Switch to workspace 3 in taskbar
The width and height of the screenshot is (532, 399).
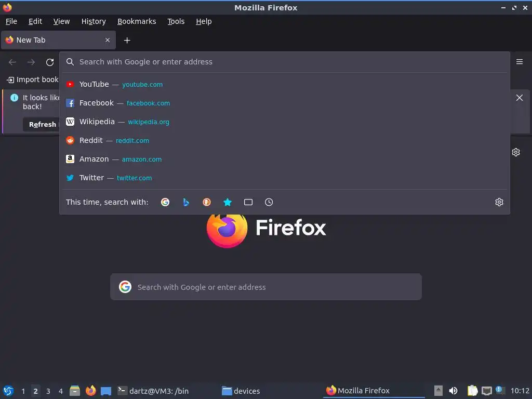[x=48, y=391]
